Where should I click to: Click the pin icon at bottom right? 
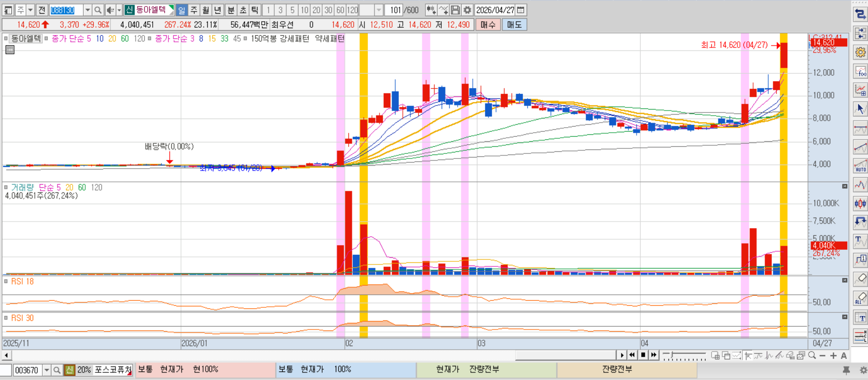click(846, 370)
